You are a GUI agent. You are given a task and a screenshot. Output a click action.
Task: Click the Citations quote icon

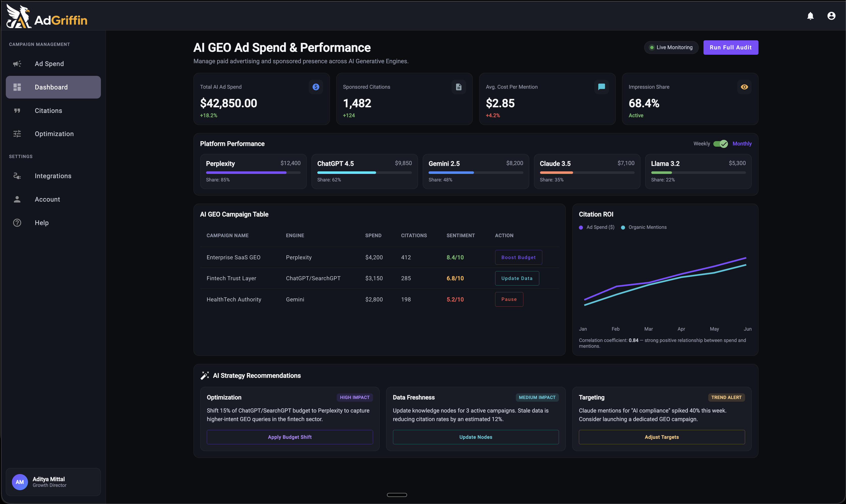click(17, 111)
